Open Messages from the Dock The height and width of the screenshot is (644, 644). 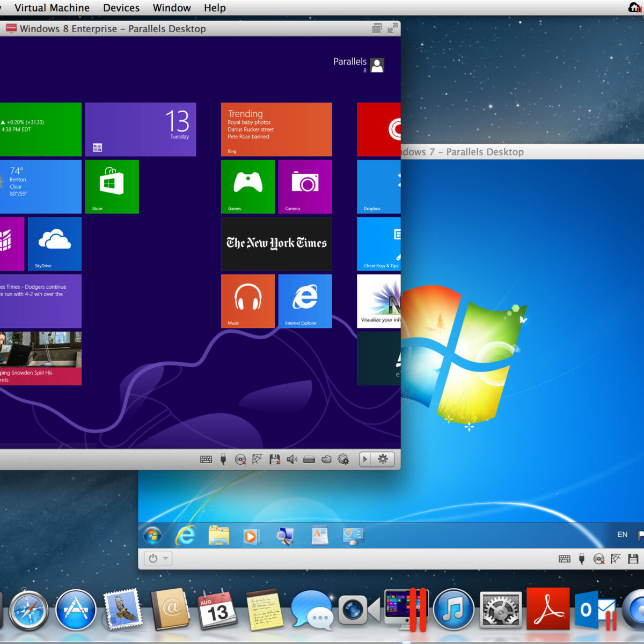(x=312, y=611)
